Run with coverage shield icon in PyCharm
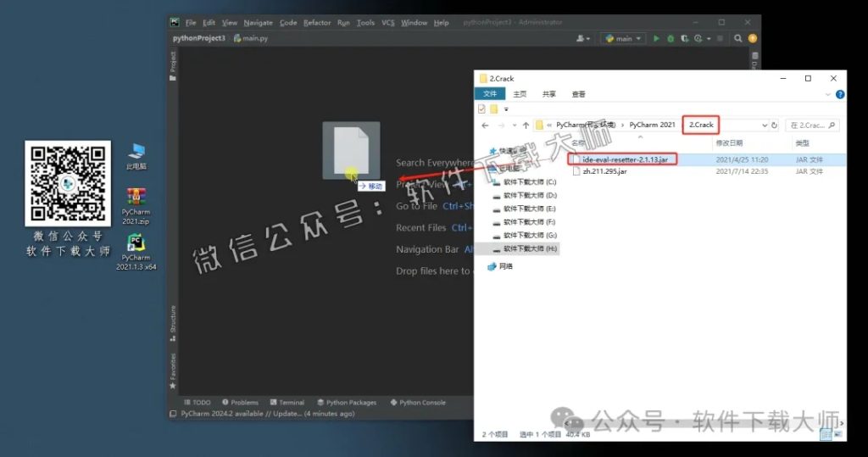 click(x=684, y=38)
